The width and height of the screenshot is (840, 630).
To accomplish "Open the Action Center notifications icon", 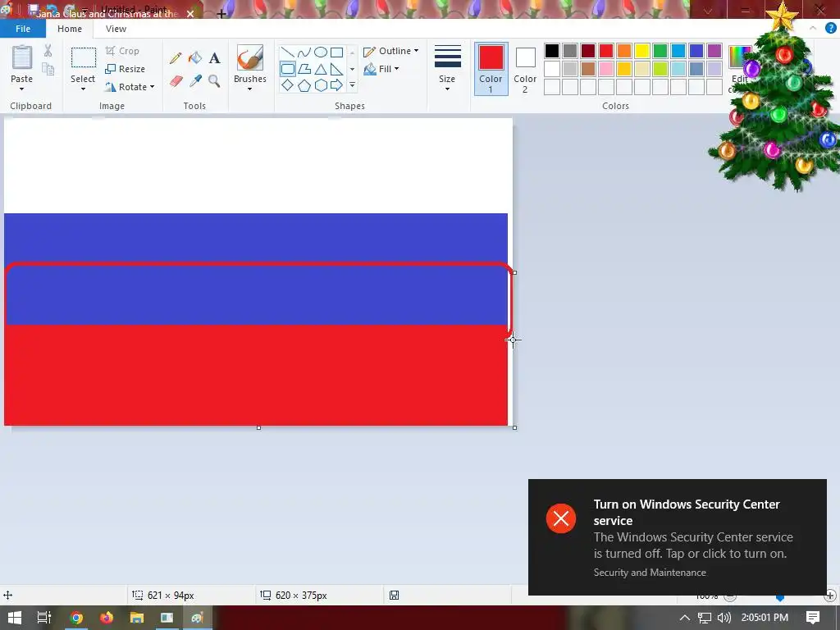I will [x=813, y=618].
